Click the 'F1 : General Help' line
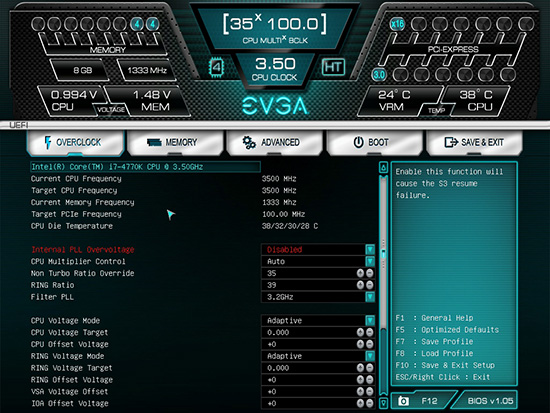The height and width of the screenshot is (413, 550). (x=434, y=318)
